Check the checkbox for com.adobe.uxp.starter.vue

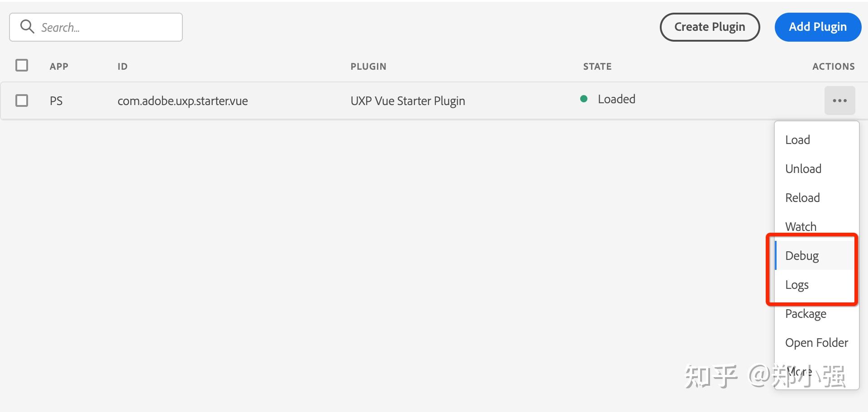click(21, 100)
